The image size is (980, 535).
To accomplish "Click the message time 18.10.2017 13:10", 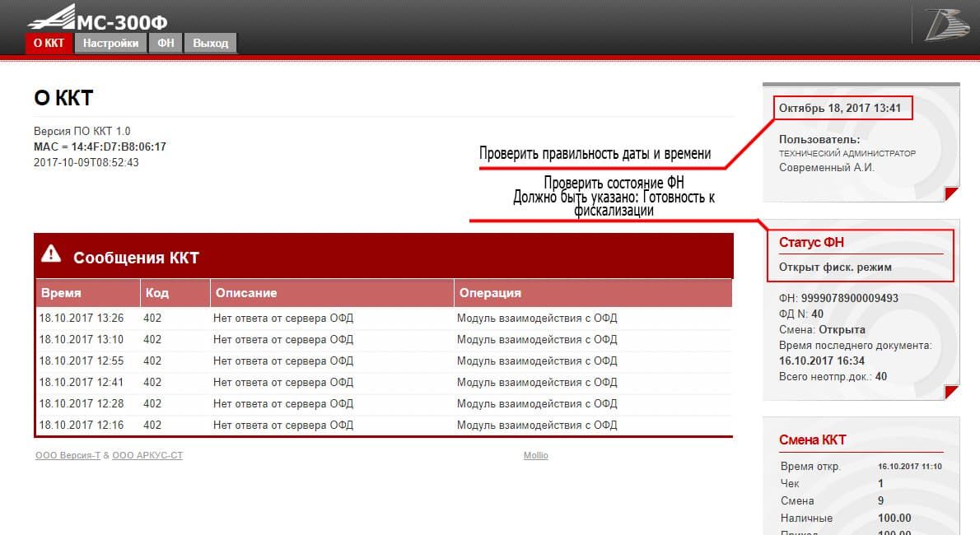I will pos(82,339).
